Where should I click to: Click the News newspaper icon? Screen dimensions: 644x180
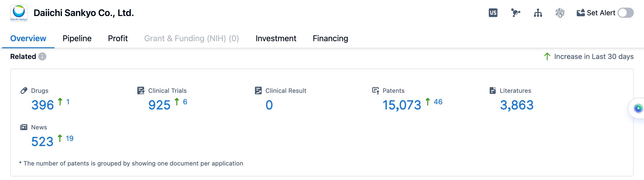[24, 127]
